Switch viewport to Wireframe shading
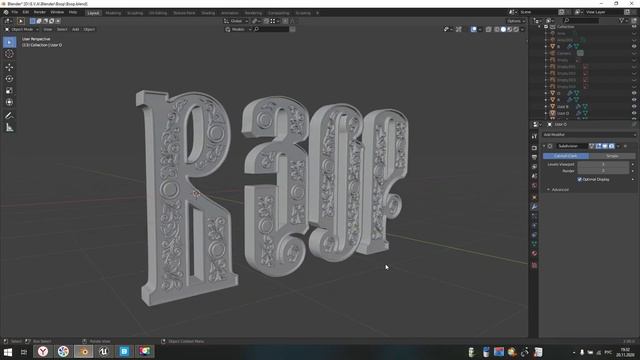This screenshot has height=360, width=640. [497, 29]
